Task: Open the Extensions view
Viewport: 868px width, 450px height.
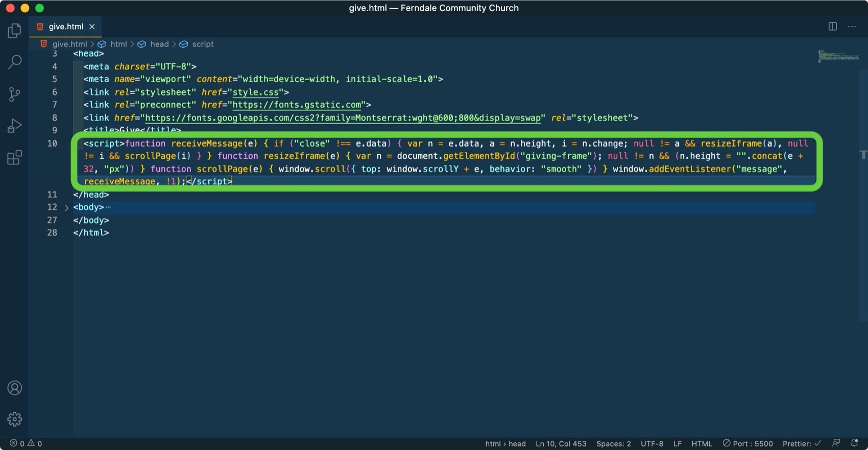Action: (15, 157)
